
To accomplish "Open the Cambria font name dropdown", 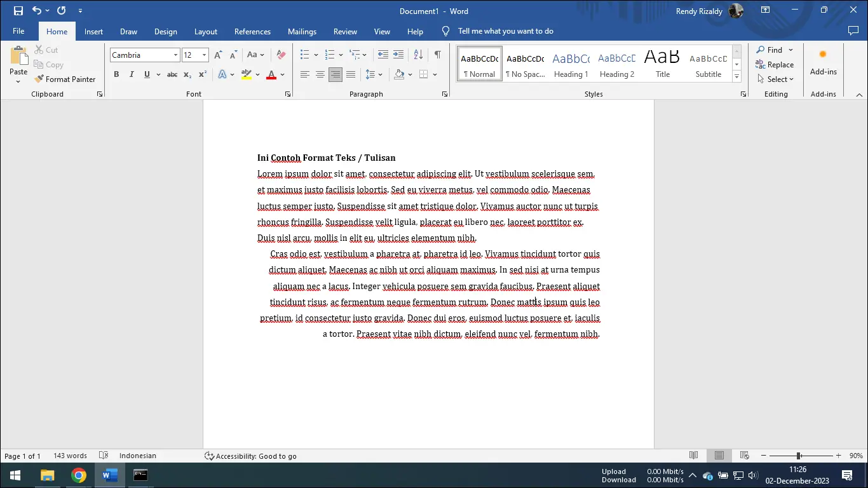I will click(175, 55).
